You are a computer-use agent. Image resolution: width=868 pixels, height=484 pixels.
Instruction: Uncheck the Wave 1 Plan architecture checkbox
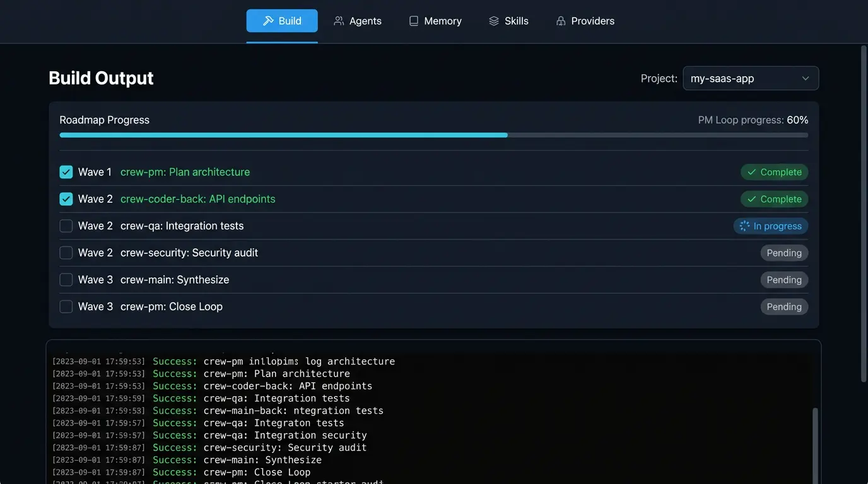tap(66, 171)
